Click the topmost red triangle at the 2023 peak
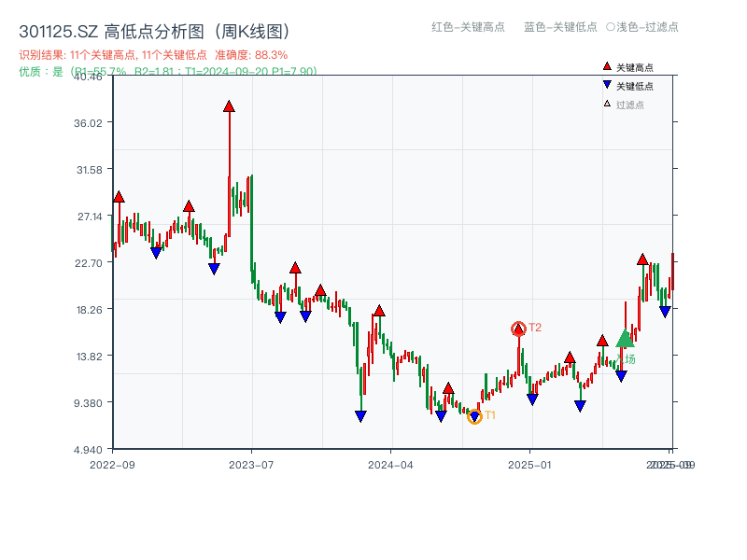Screen dimensions: 747x560 pyautogui.click(x=229, y=106)
